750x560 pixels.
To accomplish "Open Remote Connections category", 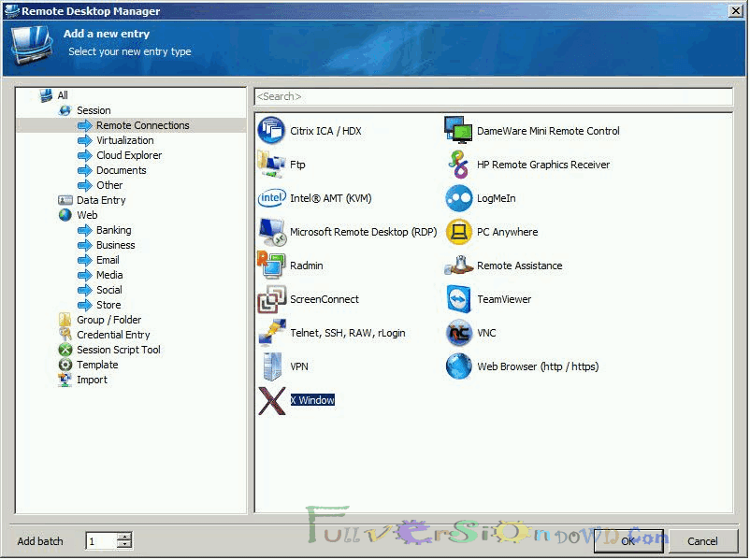I will (142, 125).
